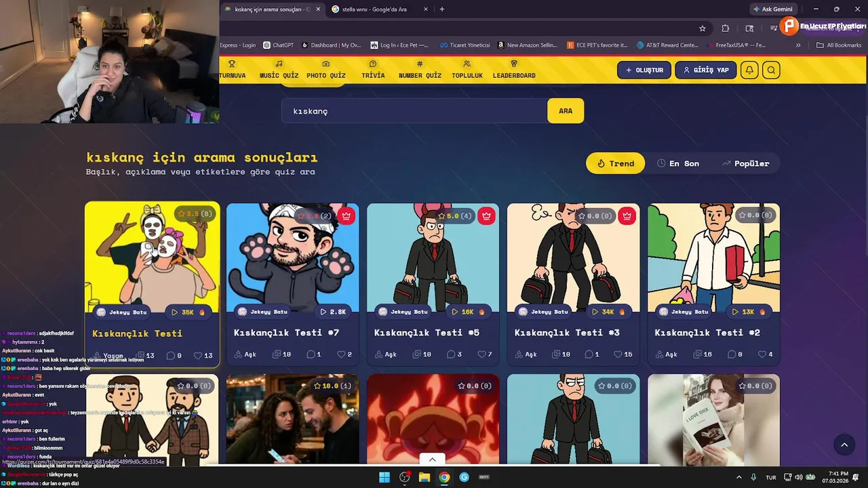Click the Kıskançlık Testi #3 title
Viewport: 868px width, 488px height.
pyautogui.click(x=567, y=333)
